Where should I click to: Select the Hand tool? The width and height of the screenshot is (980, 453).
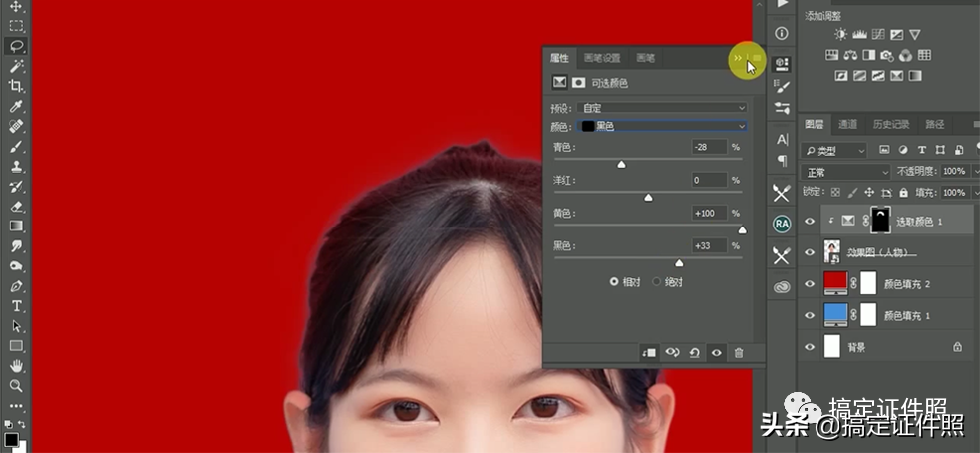[x=16, y=366]
